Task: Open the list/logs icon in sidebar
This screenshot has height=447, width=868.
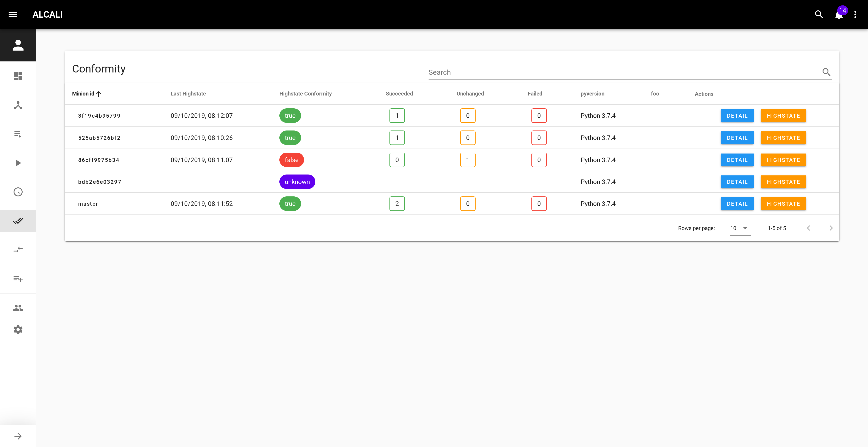Action: (x=18, y=134)
